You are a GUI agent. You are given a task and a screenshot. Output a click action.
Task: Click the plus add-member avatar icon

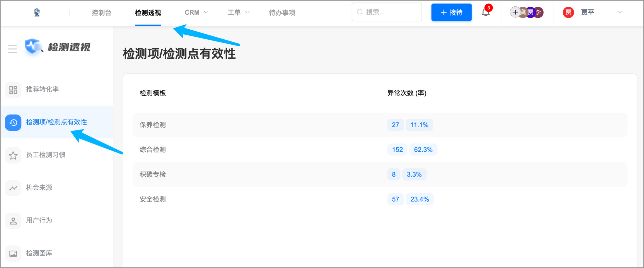tap(515, 12)
